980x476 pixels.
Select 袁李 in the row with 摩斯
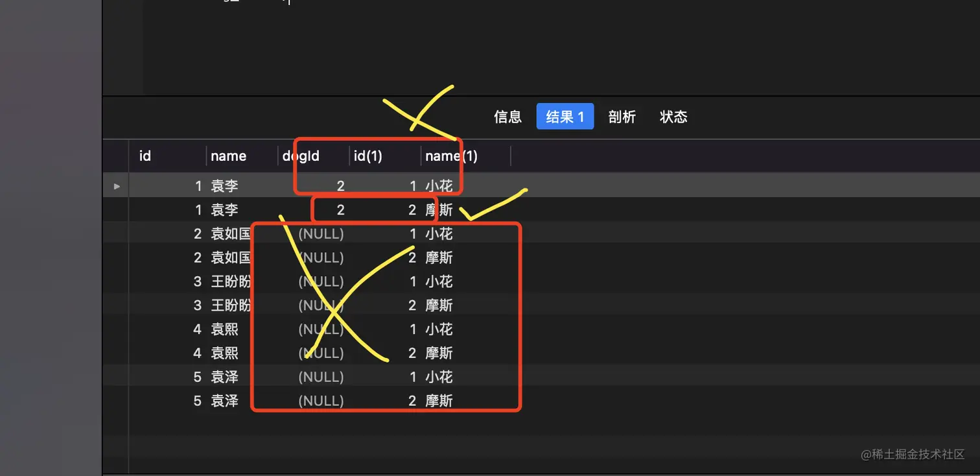(224, 210)
